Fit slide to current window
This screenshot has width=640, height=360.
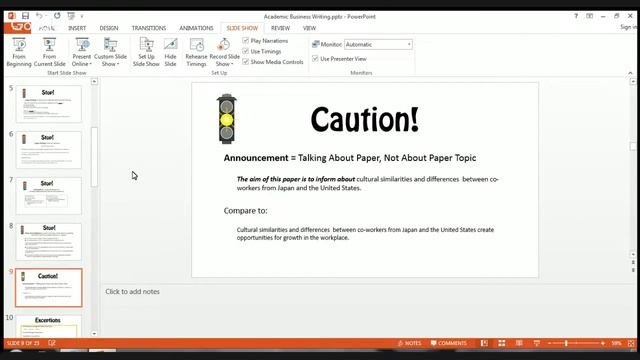click(x=631, y=343)
